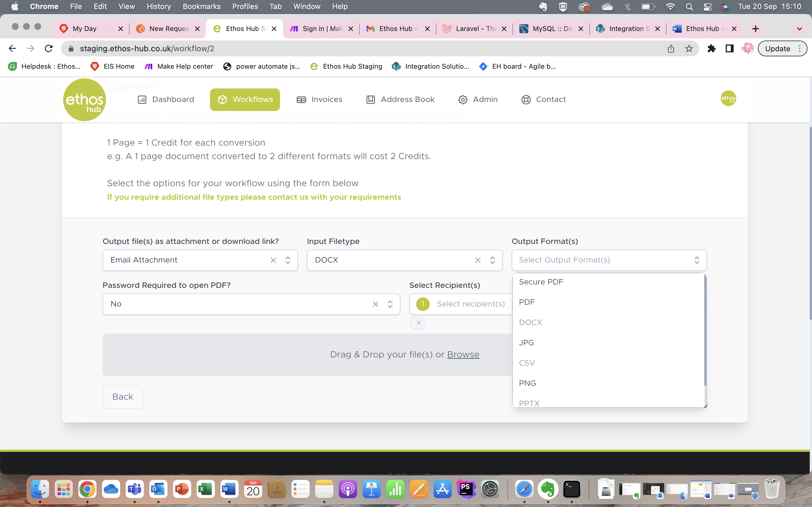Select the Workflows cube icon

222,99
